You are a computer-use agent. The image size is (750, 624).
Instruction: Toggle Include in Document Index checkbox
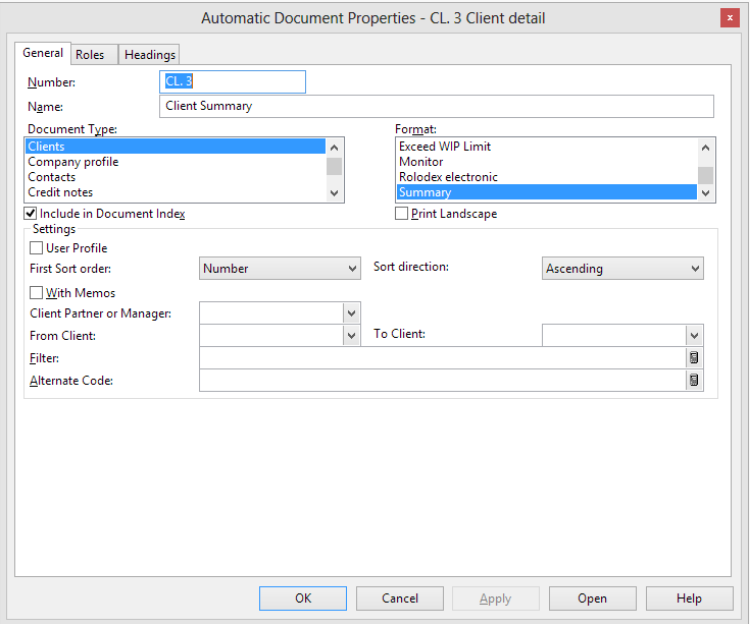pyautogui.click(x=31, y=214)
